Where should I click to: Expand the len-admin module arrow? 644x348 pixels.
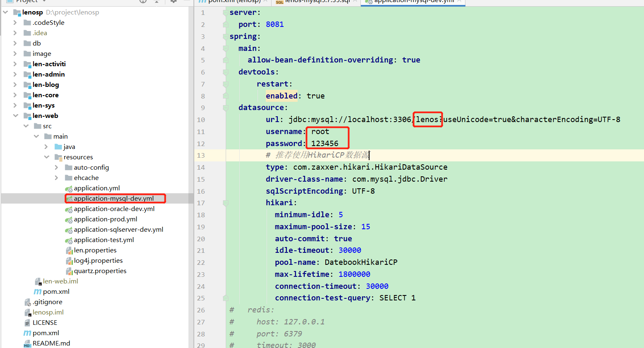(x=15, y=74)
